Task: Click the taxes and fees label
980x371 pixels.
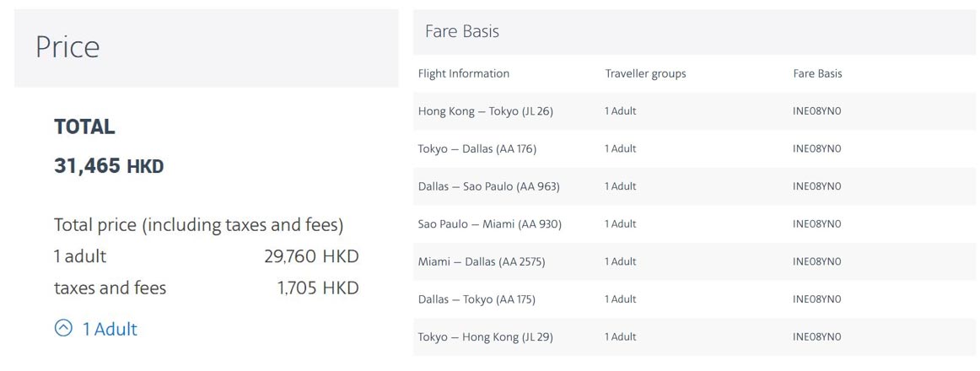Action: click(x=110, y=288)
